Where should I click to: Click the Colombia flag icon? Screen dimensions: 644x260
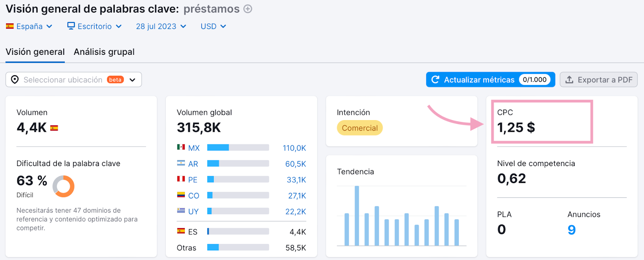pos(181,195)
